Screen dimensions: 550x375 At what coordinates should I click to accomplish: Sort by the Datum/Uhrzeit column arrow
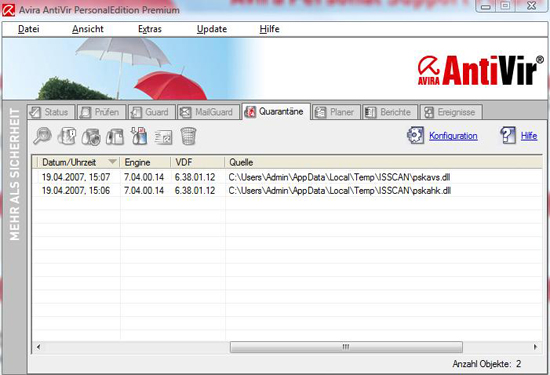(112, 162)
